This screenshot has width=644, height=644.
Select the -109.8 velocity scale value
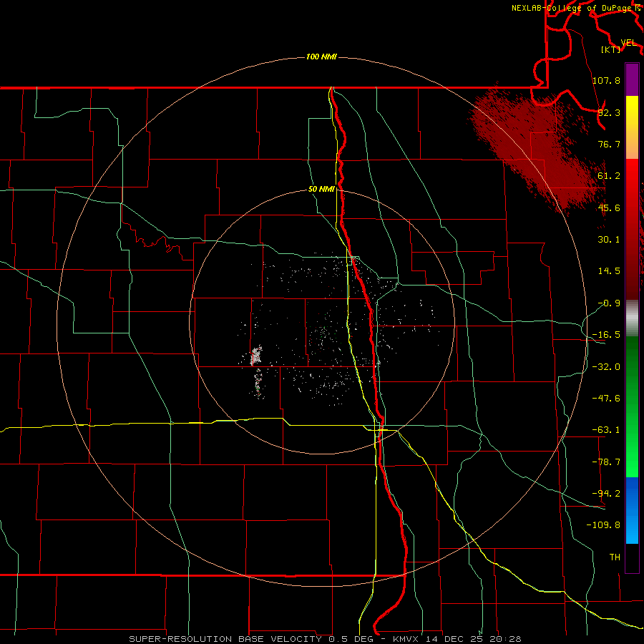(x=603, y=525)
